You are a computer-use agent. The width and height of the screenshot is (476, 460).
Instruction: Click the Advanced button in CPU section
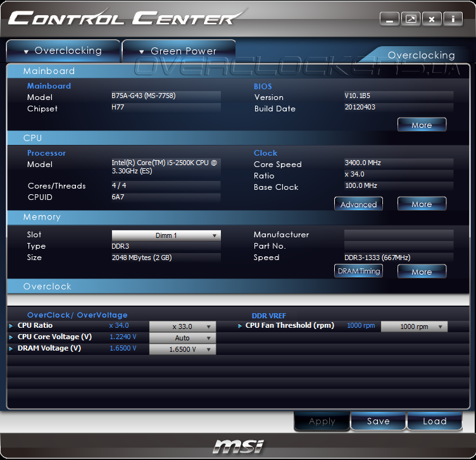[x=358, y=204]
